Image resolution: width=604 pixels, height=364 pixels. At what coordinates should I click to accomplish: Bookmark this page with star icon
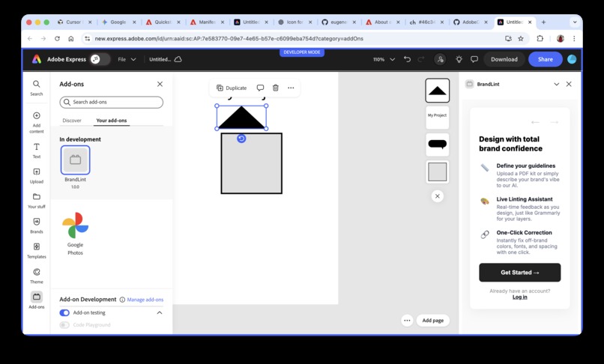click(521, 38)
